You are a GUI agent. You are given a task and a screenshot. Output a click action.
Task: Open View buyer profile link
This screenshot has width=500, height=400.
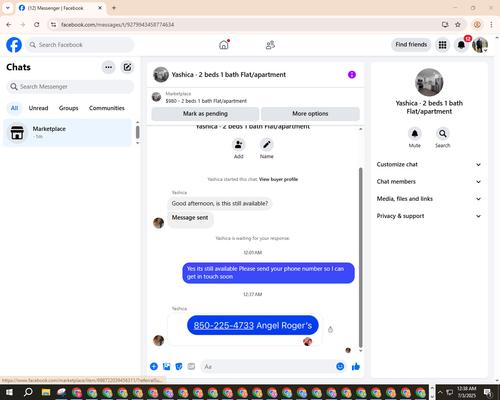point(278,179)
